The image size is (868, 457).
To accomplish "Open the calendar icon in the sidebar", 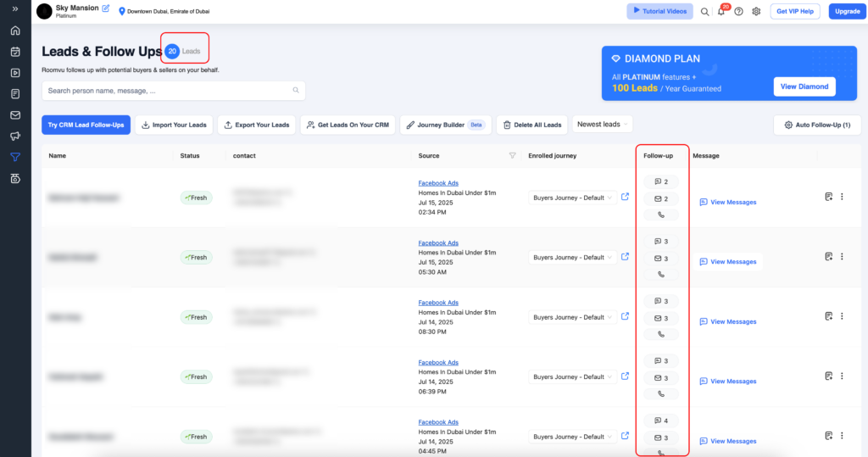I will (15, 52).
